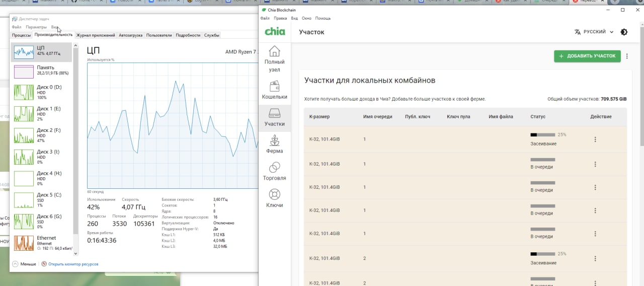Select Диск 6 (G:) SSD in Task Manager

tap(41, 222)
